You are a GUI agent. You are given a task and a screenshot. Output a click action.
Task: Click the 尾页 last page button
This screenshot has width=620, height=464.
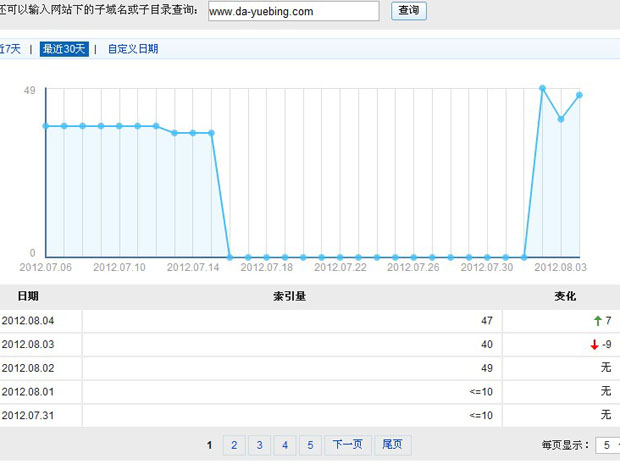(x=392, y=445)
